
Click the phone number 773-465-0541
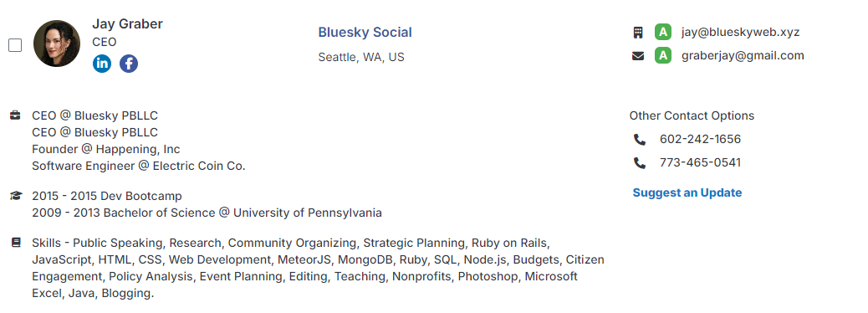coord(700,162)
